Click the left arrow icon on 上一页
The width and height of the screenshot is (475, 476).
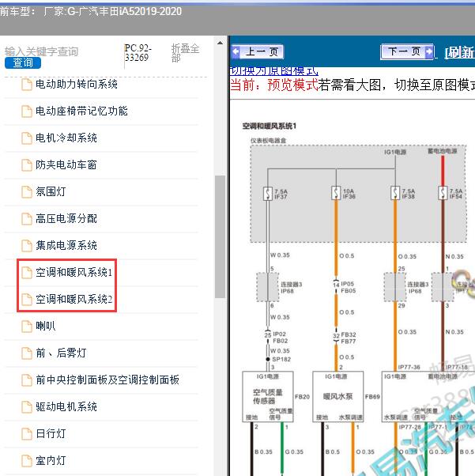(x=236, y=51)
